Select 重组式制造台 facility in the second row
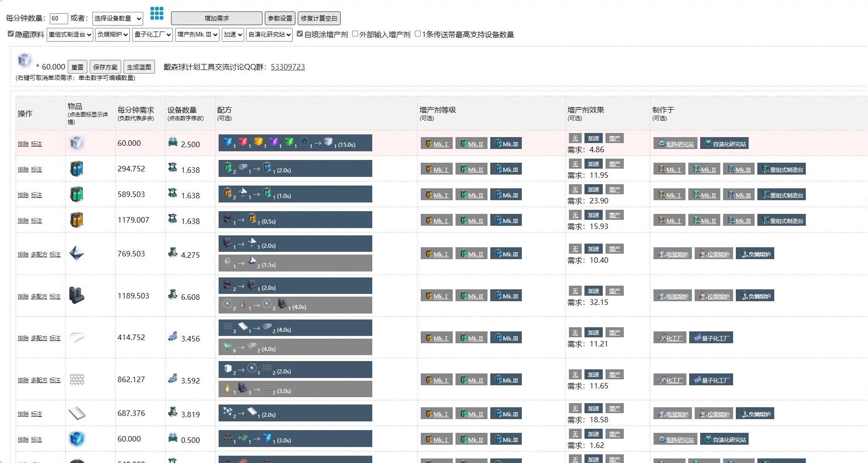Screen dimensions: 868x463 coord(782,169)
